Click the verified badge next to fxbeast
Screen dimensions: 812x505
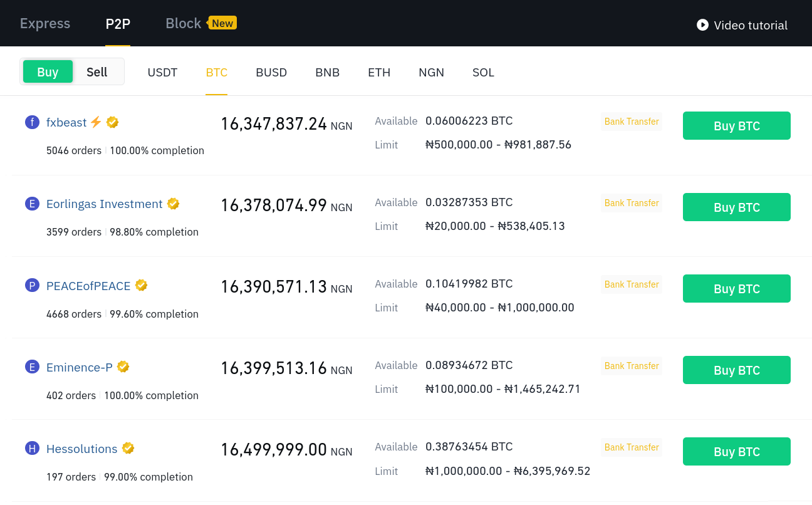tap(113, 122)
